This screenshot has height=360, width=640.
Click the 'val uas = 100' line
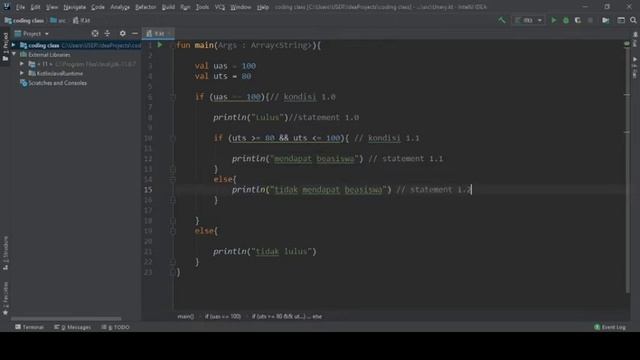tap(225, 66)
